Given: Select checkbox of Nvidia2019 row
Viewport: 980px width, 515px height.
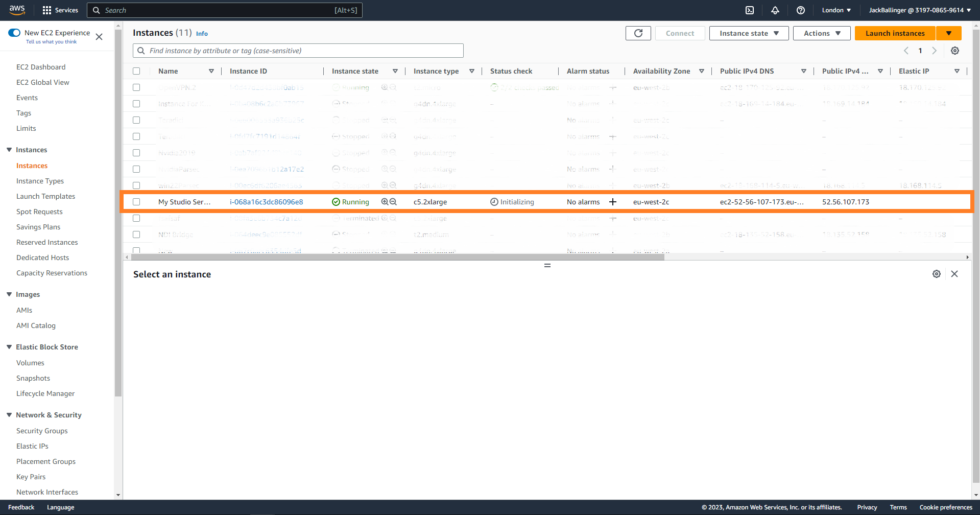Looking at the screenshot, I should pos(136,153).
